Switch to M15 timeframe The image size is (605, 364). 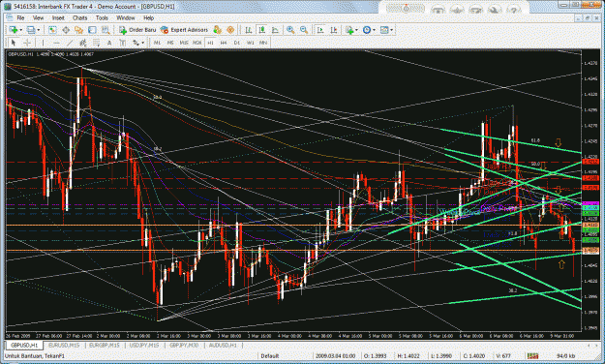[x=184, y=43]
